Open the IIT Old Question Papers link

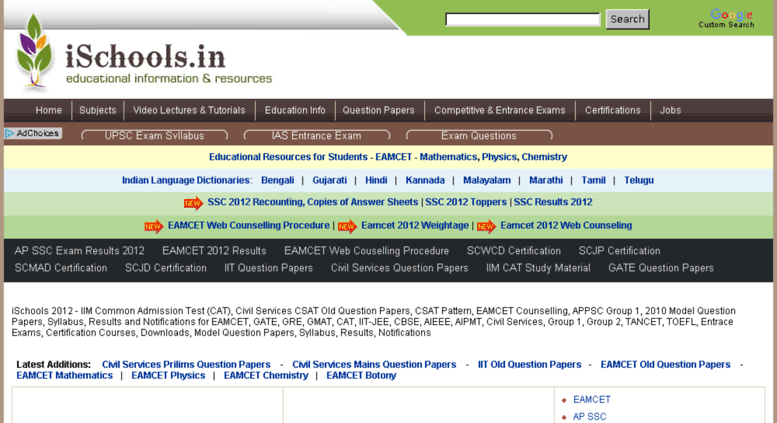pyautogui.click(x=529, y=365)
